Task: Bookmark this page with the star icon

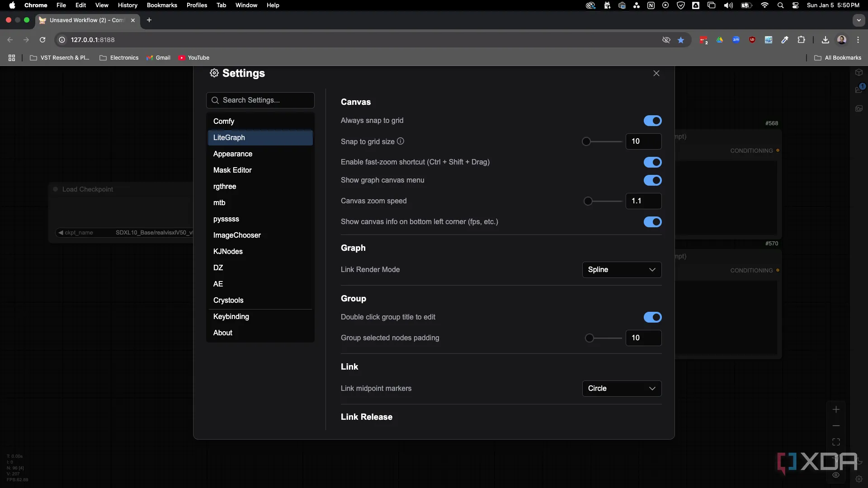Action: point(681,40)
